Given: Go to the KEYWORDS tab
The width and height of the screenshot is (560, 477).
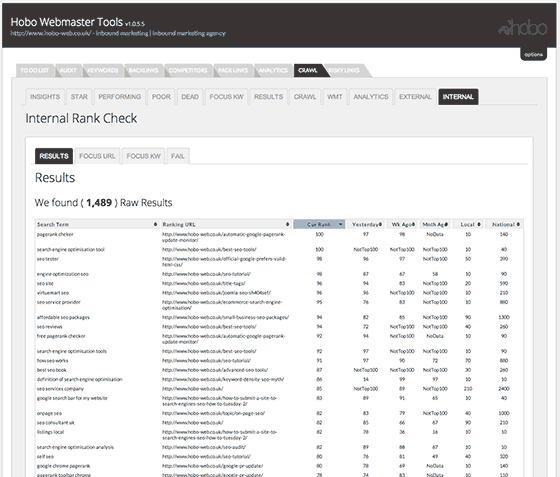Looking at the screenshot, I should [x=102, y=70].
